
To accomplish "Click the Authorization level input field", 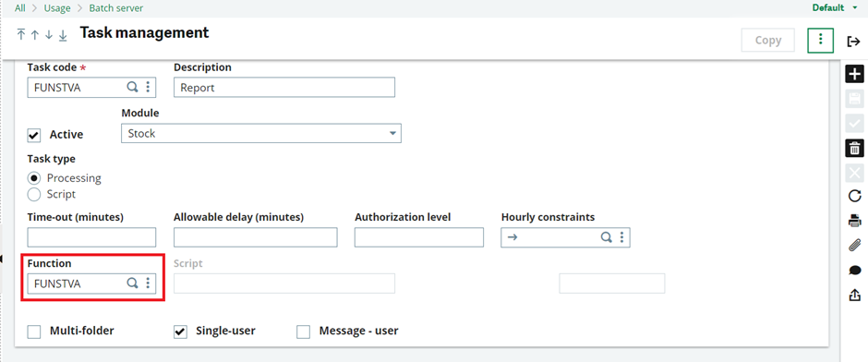I will [419, 237].
